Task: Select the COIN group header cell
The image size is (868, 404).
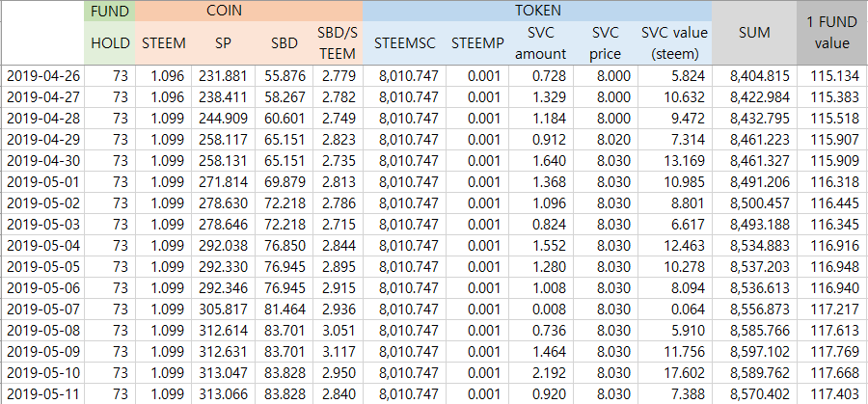Action: point(249,11)
